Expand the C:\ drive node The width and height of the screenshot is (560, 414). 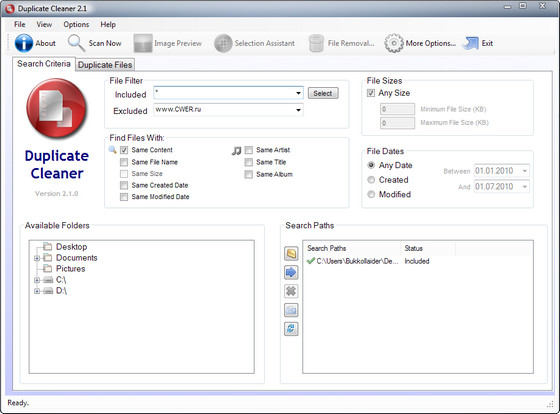pyautogui.click(x=37, y=280)
